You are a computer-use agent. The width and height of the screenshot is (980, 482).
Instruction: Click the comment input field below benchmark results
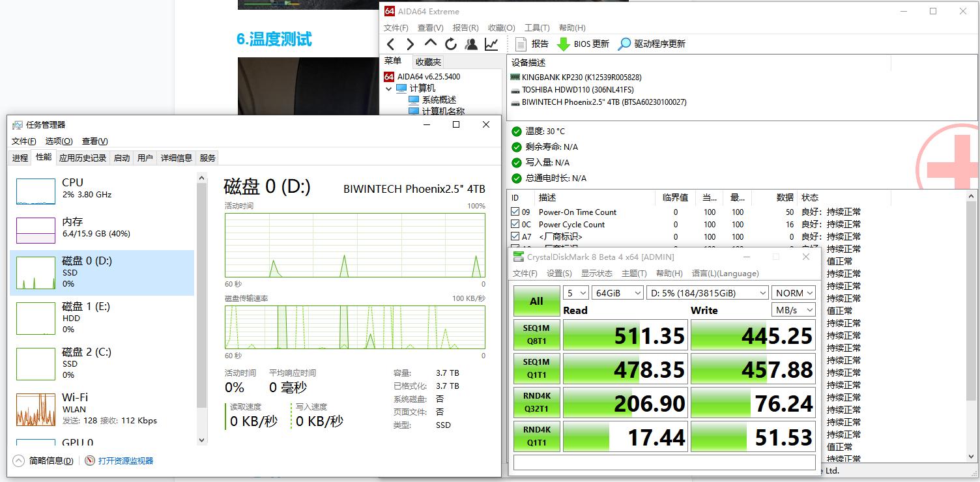point(665,462)
